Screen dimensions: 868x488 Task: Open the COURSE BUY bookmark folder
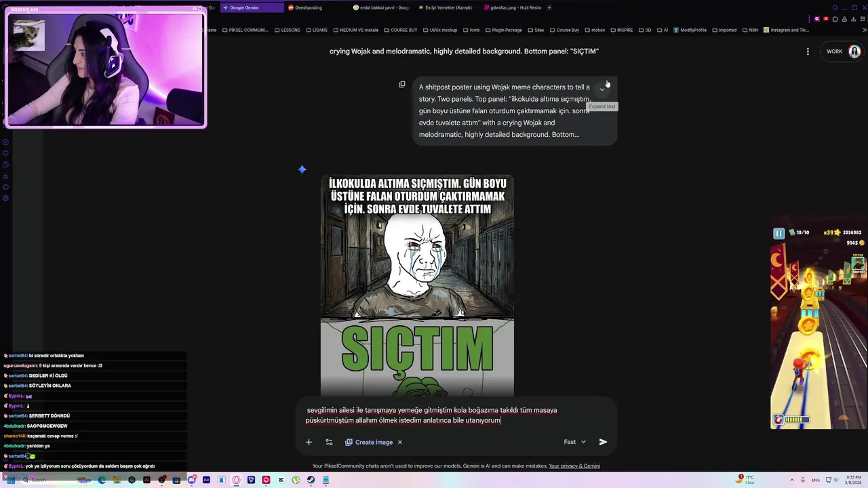click(x=401, y=30)
